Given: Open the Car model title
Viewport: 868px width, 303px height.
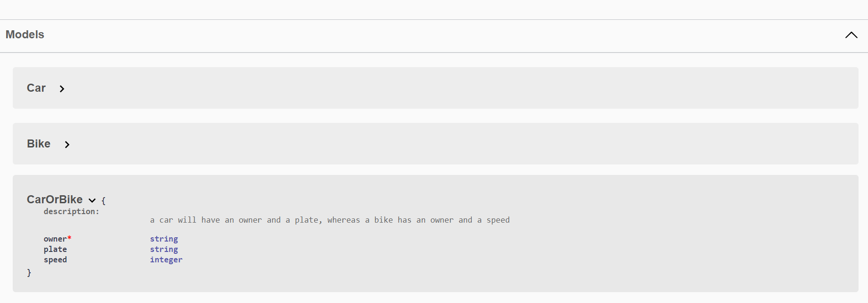Looking at the screenshot, I should (x=36, y=88).
